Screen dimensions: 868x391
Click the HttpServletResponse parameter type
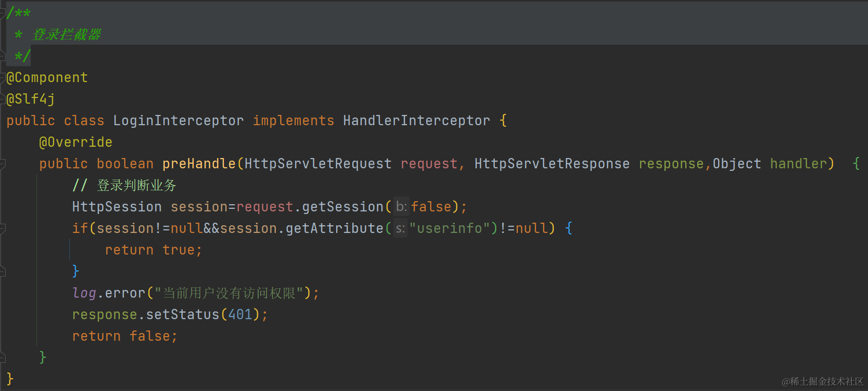point(552,164)
